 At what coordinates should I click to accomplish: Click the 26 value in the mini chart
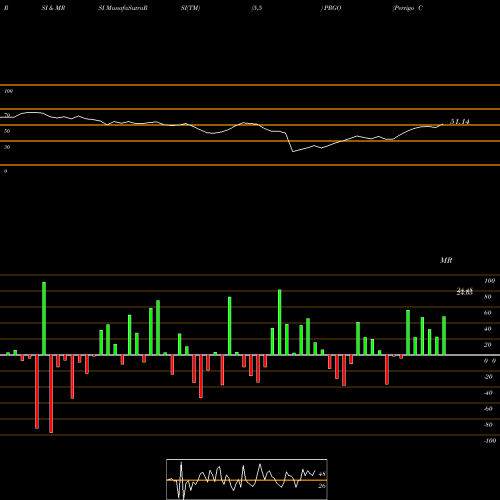pyautogui.click(x=322, y=486)
